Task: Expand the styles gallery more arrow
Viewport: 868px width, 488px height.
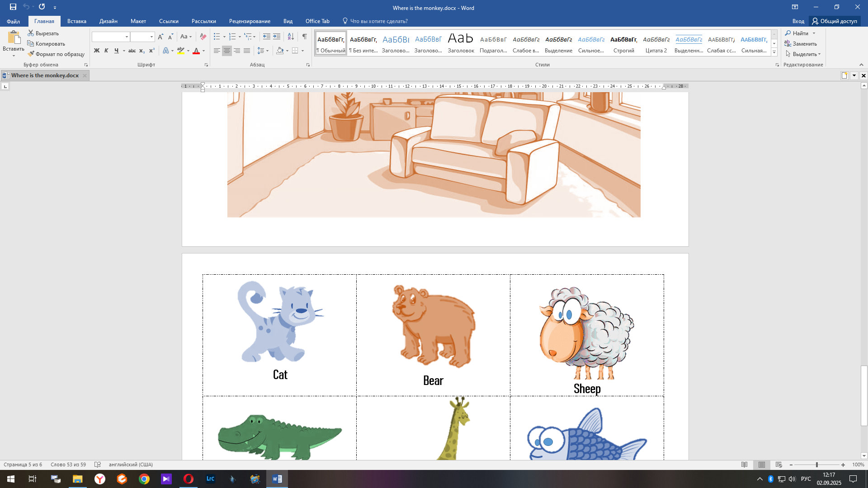Action: (774, 52)
